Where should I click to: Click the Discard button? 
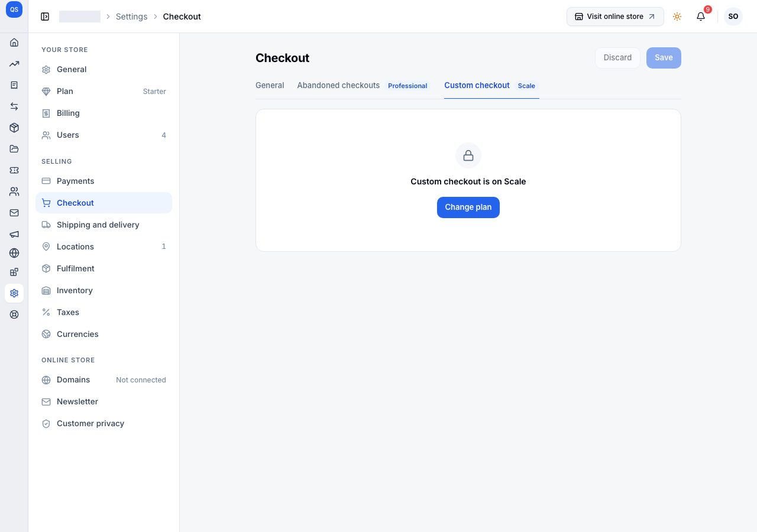point(617,57)
